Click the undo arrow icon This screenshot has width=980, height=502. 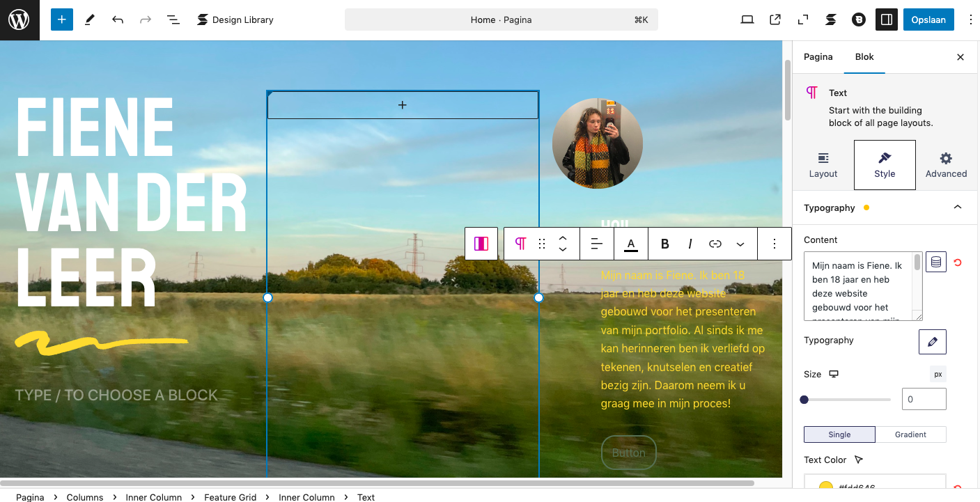[x=118, y=19]
